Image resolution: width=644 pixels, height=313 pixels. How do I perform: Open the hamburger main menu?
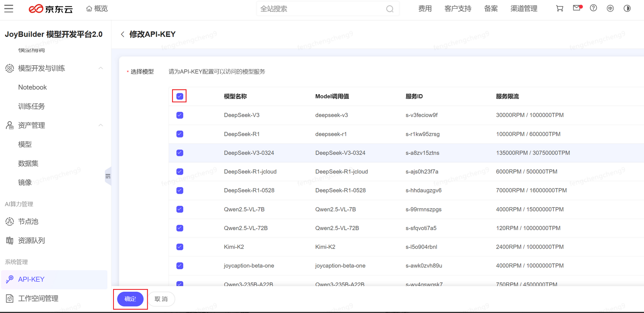(9, 9)
